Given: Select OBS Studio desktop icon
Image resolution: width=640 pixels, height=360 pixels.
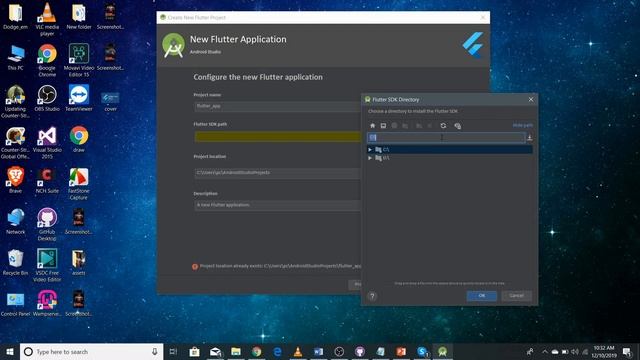Looking at the screenshot, I should 47,98.
